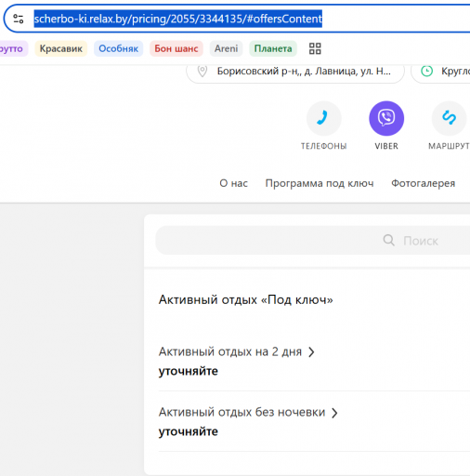This screenshot has width=470, height=476.
Task: Open the Красавик bookmark
Action: coord(61,48)
